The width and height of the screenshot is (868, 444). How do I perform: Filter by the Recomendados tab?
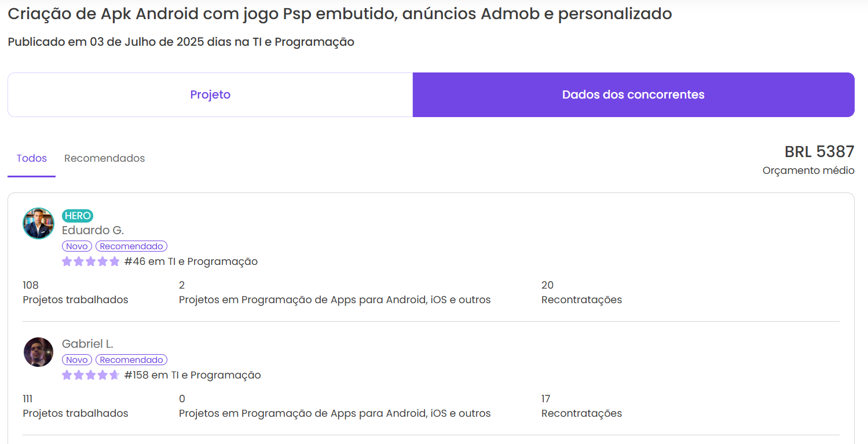tap(105, 158)
